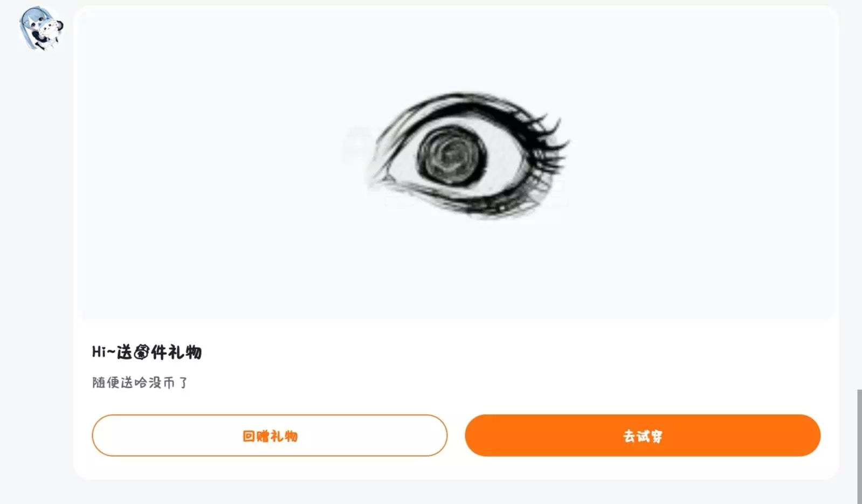Select the Hi~送你件礼物 title text

[x=147, y=353]
